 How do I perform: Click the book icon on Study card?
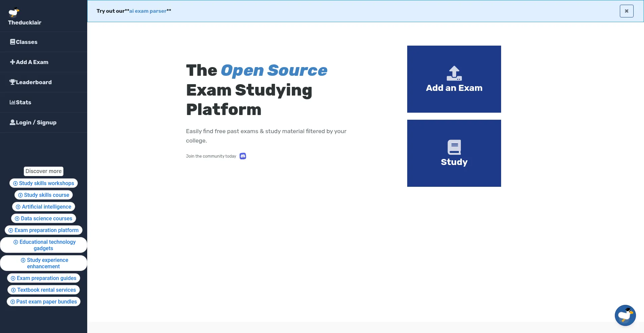pos(454,147)
